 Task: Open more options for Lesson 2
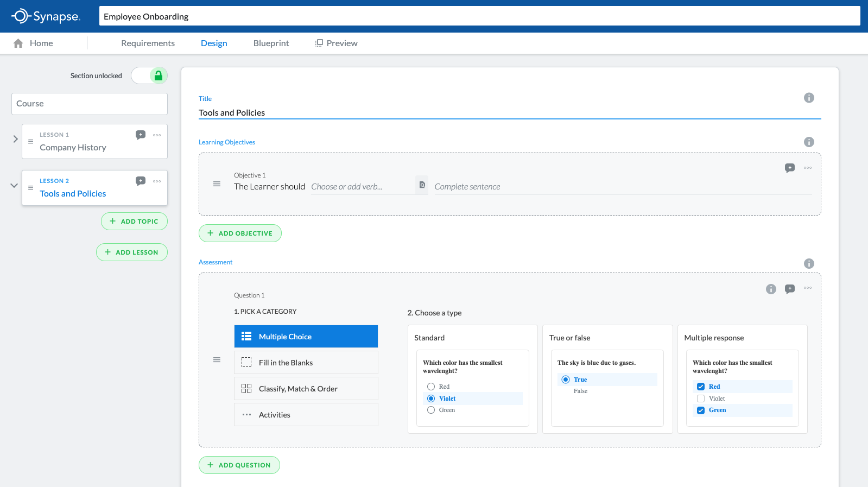pyautogui.click(x=157, y=181)
